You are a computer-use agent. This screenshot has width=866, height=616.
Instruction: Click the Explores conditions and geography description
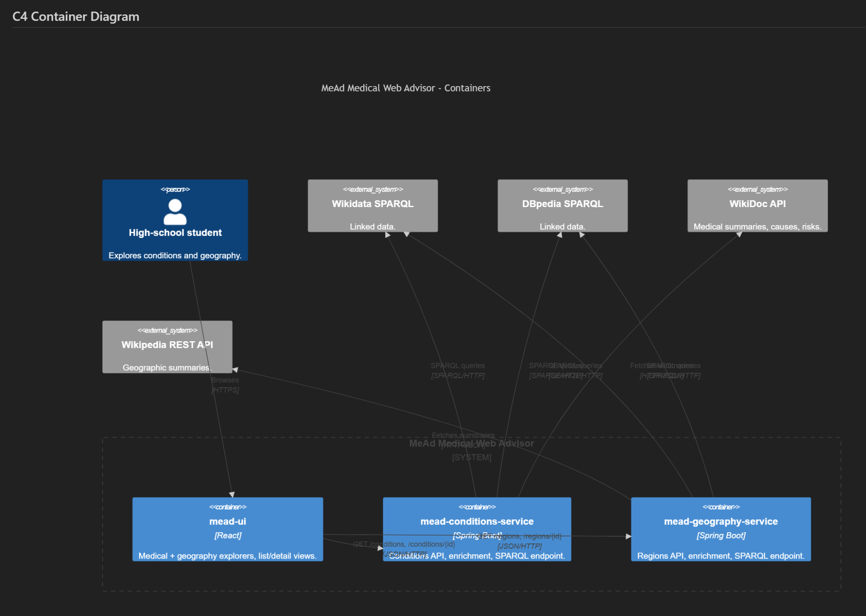click(175, 256)
